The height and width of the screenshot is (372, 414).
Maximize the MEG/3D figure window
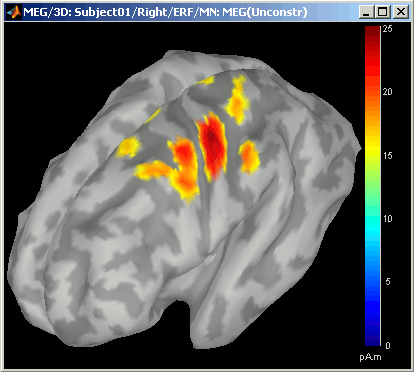pyautogui.click(x=383, y=12)
